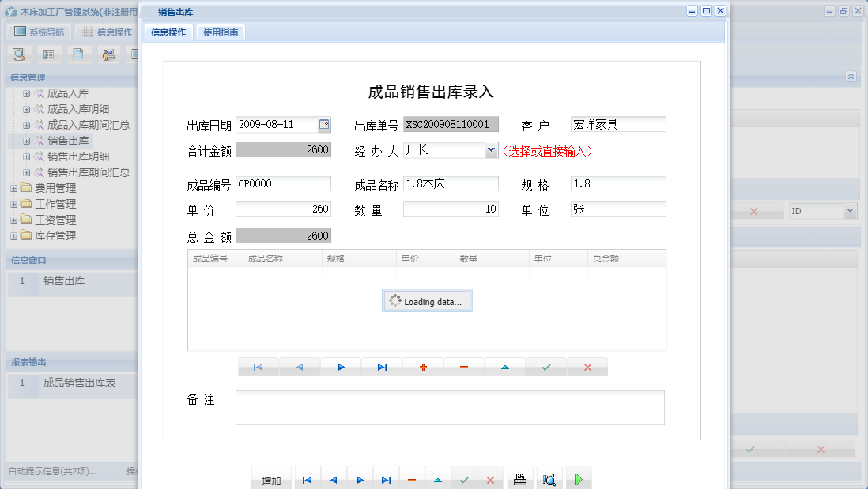Expand the 库存管理 folder

click(x=14, y=236)
